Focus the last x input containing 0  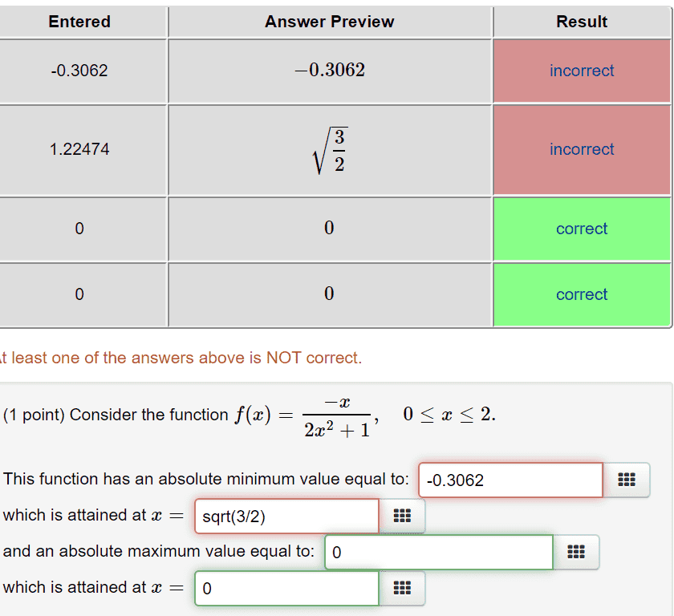tap(286, 589)
